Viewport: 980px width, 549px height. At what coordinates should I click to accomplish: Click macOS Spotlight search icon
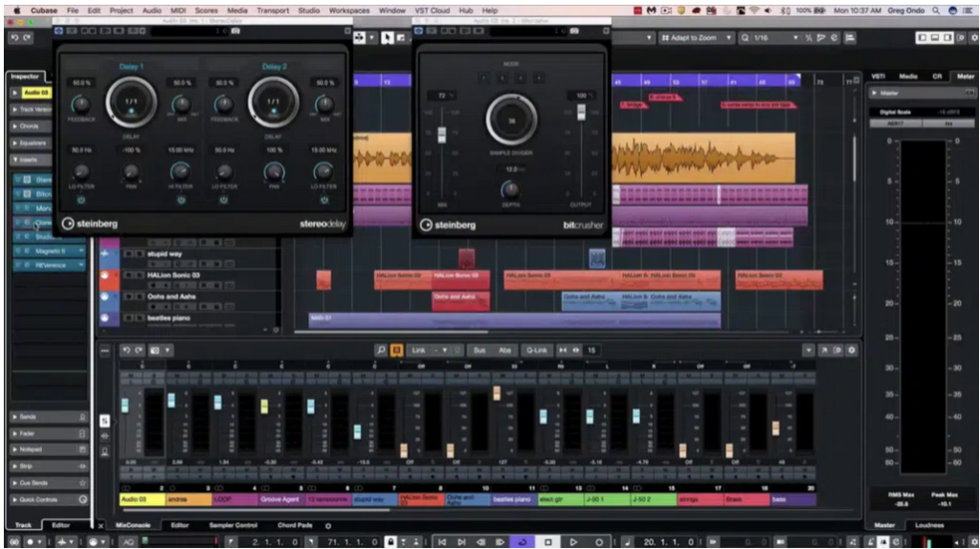pyautogui.click(x=936, y=11)
